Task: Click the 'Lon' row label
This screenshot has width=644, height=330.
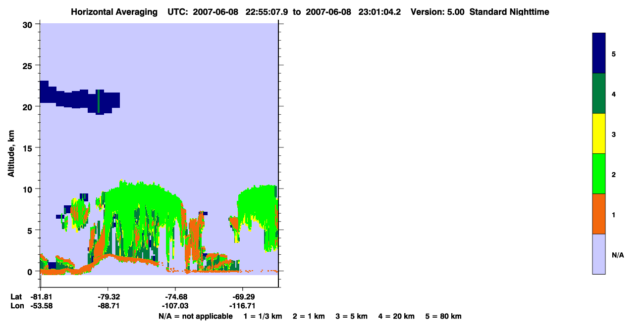Action: click(16, 306)
